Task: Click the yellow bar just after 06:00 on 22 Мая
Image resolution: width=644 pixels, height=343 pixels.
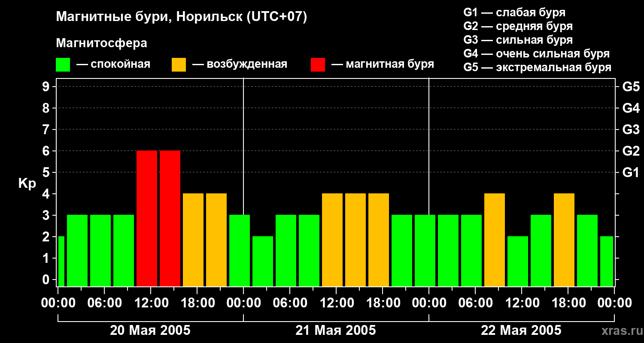Action: [495, 240]
